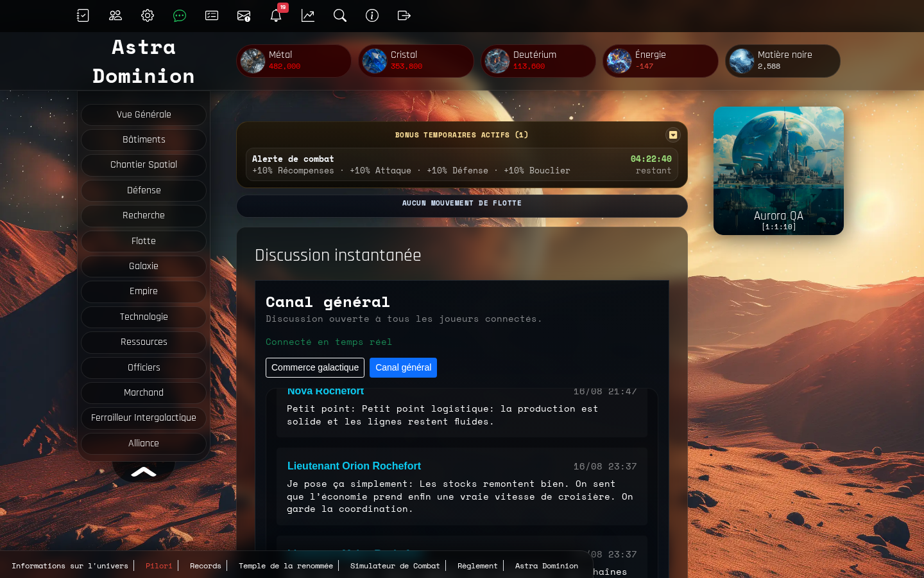The width and height of the screenshot is (924, 578).
Task: Open the players/buddies icon
Action: (116, 15)
